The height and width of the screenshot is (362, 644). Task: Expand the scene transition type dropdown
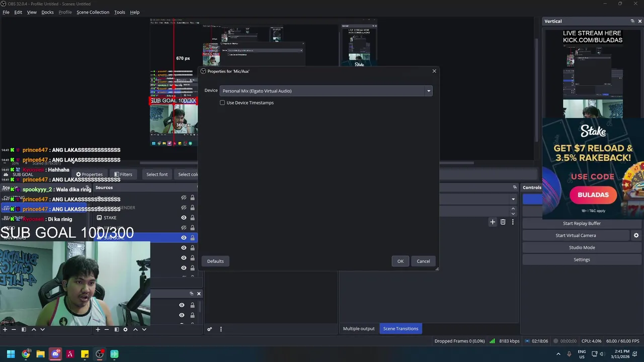[x=513, y=199]
